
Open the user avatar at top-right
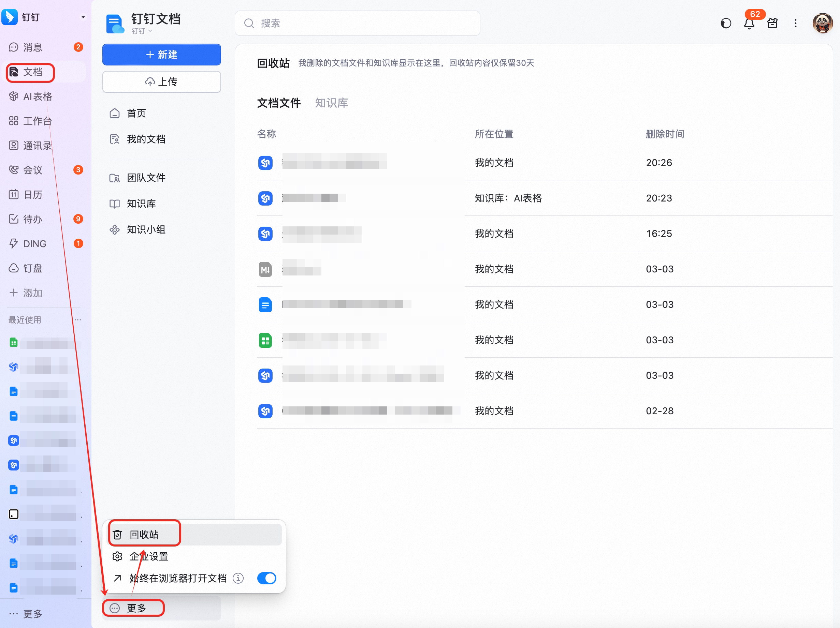[x=822, y=24]
